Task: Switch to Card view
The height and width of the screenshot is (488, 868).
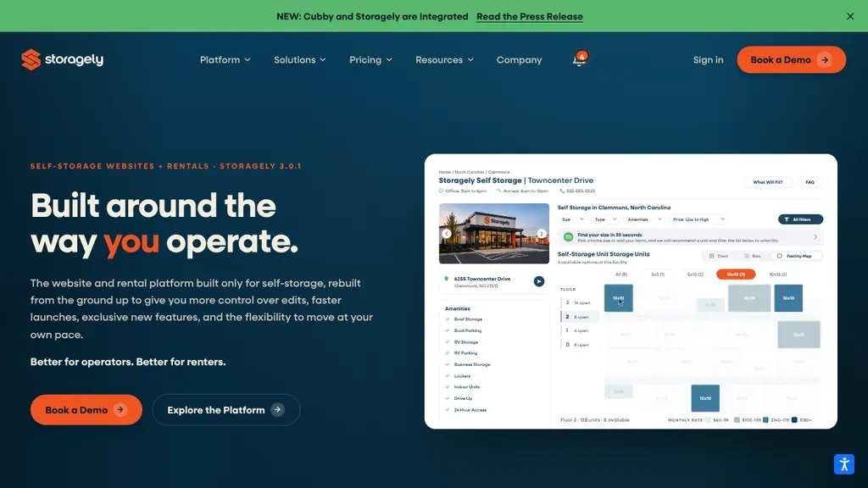Action: tap(719, 256)
